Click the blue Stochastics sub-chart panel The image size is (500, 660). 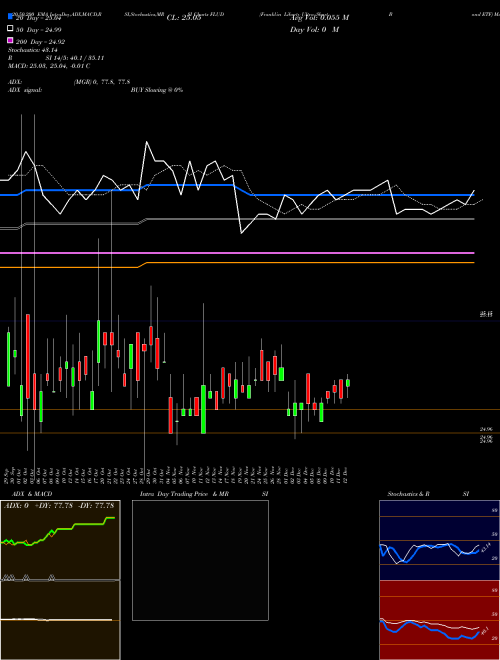[439, 540]
